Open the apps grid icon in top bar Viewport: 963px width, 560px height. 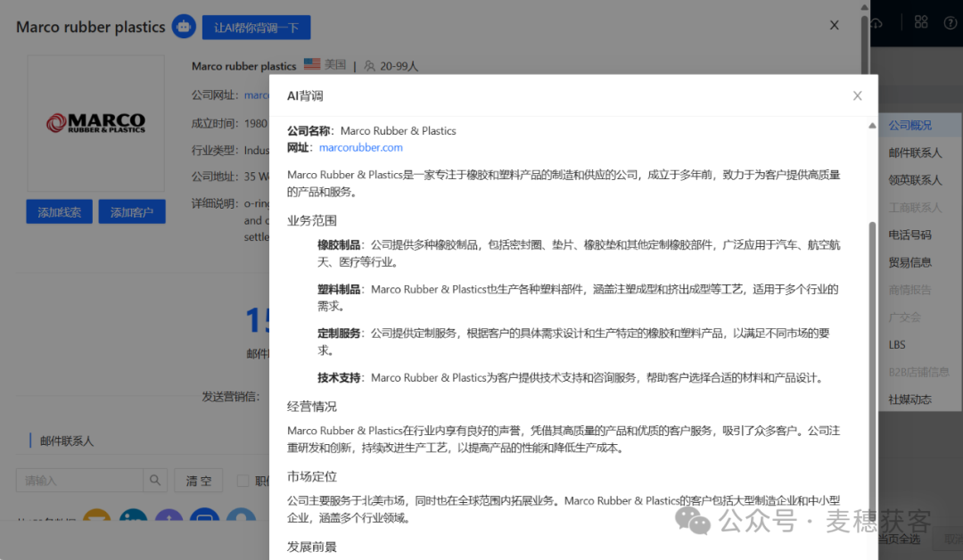pyautogui.click(x=920, y=22)
